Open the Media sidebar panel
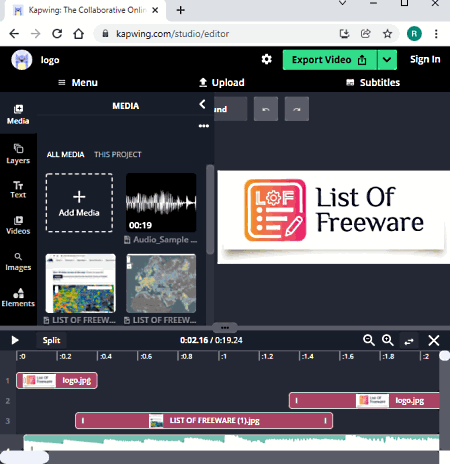This screenshot has height=464, width=450. point(18,115)
